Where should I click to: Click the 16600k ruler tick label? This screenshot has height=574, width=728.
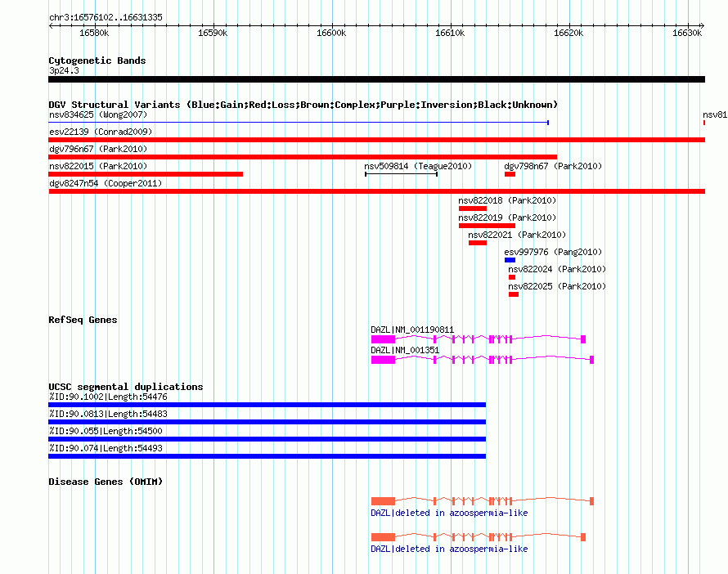[331, 33]
